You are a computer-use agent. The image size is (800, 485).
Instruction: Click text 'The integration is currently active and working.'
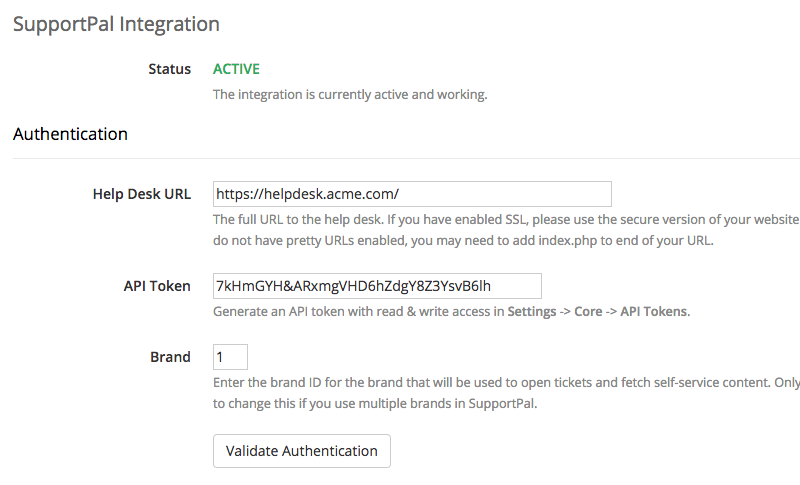point(350,94)
